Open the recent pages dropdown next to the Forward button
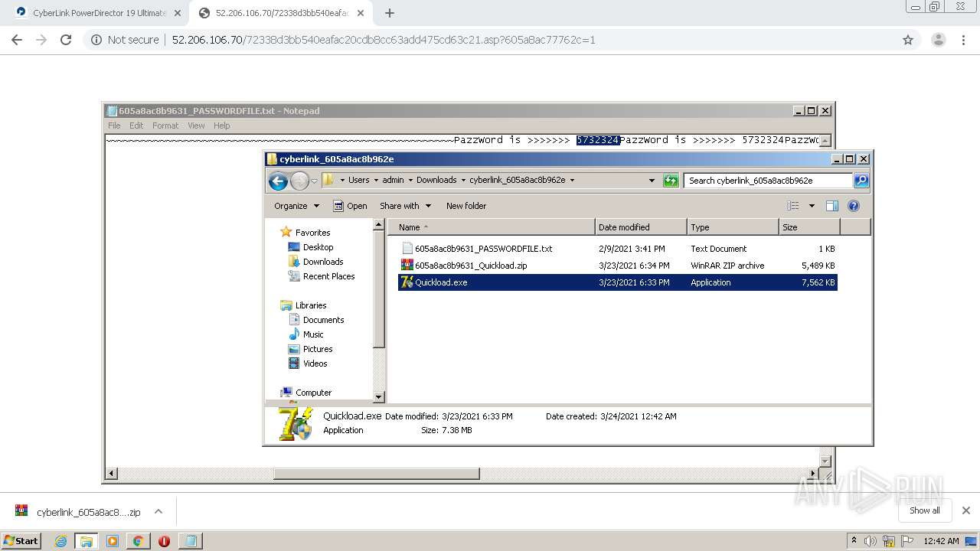The height and width of the screenshot is (551, 980). pyautogui.click(x=314, y=181)
